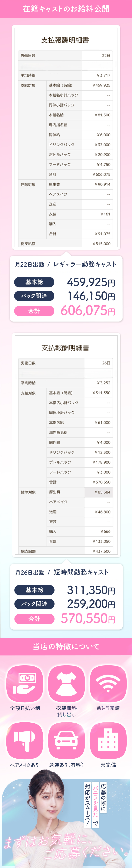
Task: Click the 基本給 label for 459,925円
Action: [34, 282]
